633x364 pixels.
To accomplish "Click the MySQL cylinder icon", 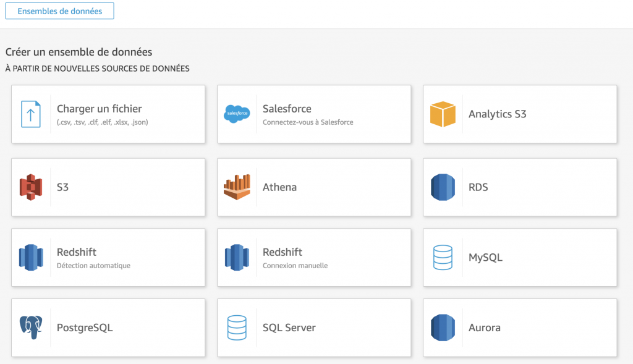I will pyautogui.click(x=443, y=258).
